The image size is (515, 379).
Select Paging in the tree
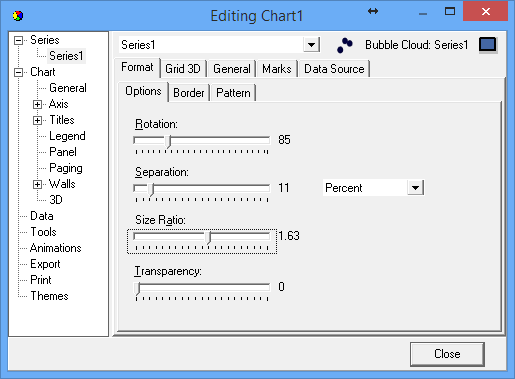[66, 168]
